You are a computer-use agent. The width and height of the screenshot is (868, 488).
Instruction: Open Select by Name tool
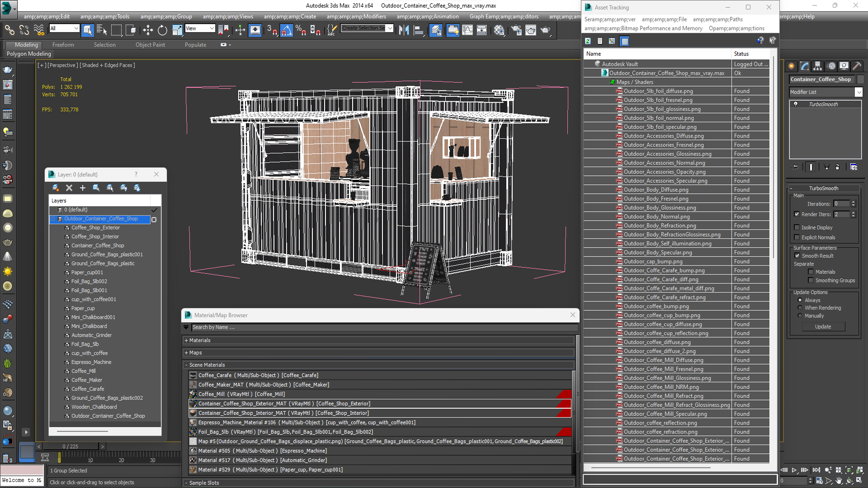click(x=102, y=30)
